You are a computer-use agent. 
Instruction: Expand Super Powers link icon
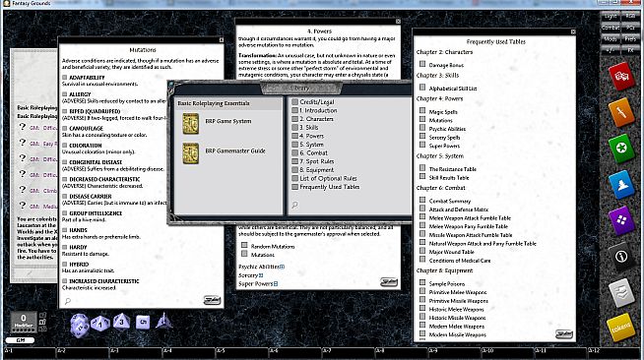coord(276,283)
